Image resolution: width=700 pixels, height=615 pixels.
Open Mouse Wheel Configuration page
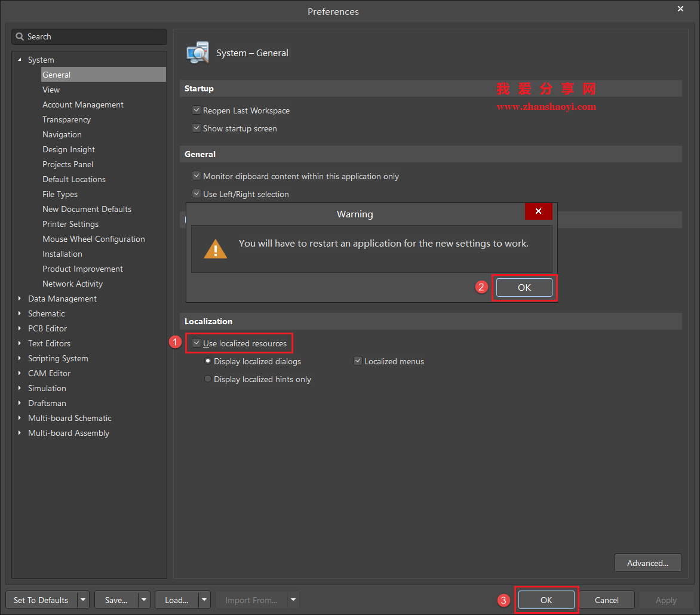(93, 239)
